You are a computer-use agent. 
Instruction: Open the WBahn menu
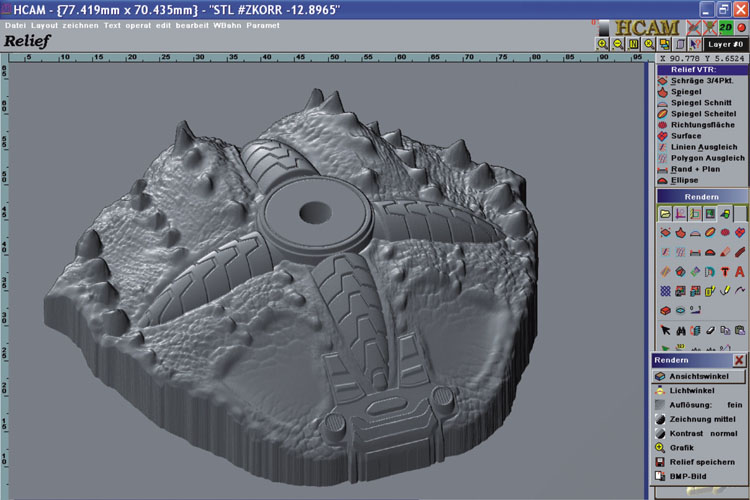point(227,25)
